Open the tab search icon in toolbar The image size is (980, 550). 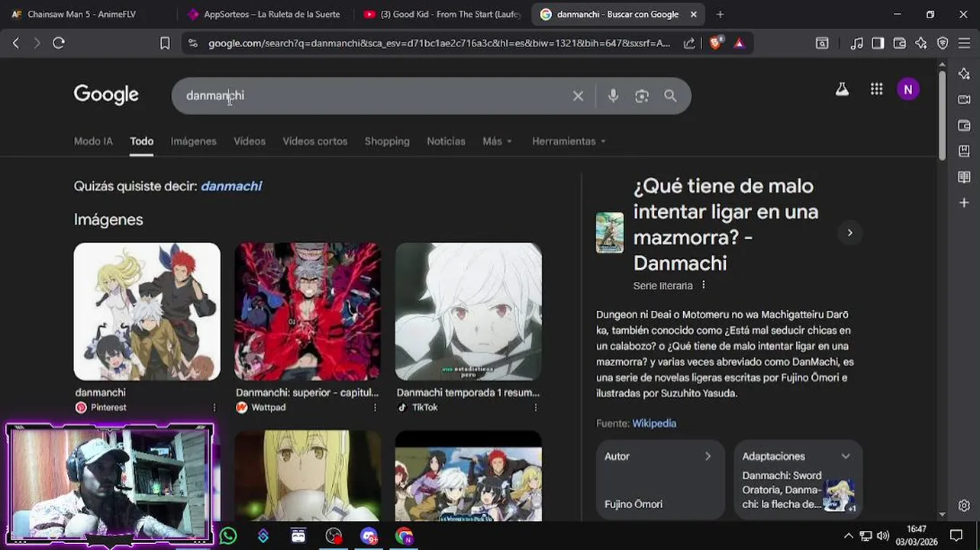(822, 44)
